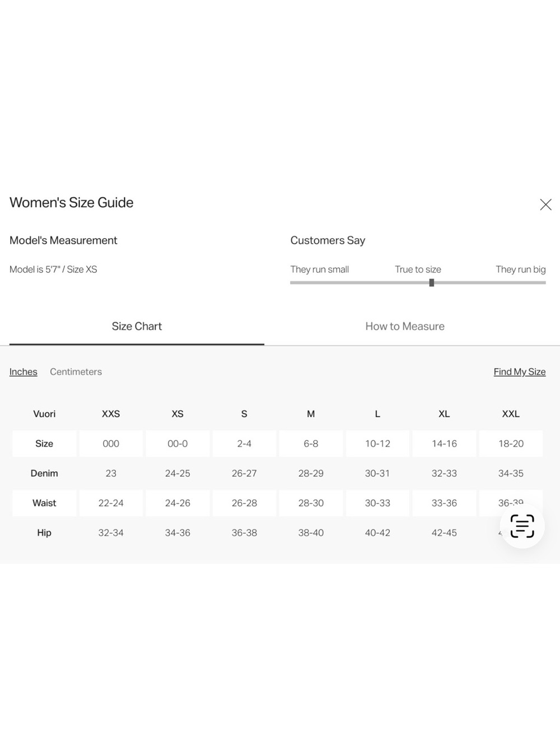Screen dimensions: 560x747
Task: Click the Hip row label
Action: click(44, 532)
